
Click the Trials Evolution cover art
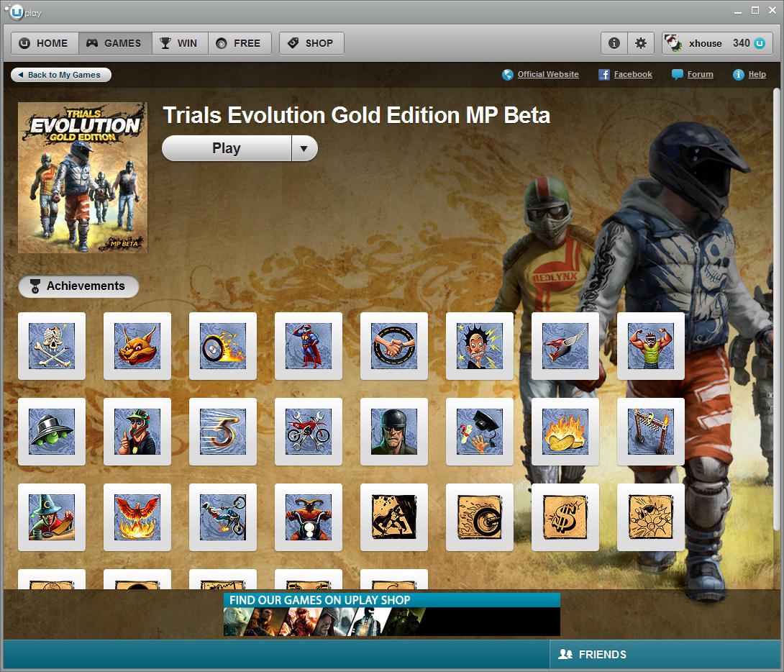pos(83,178)
